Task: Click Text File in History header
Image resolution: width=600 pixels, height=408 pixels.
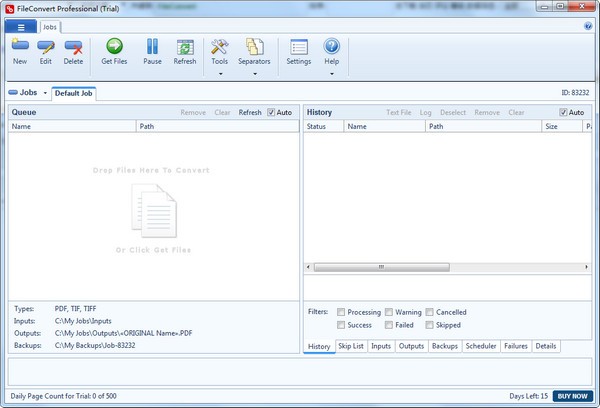Action: pyautogui.click(x=399, y=113)
